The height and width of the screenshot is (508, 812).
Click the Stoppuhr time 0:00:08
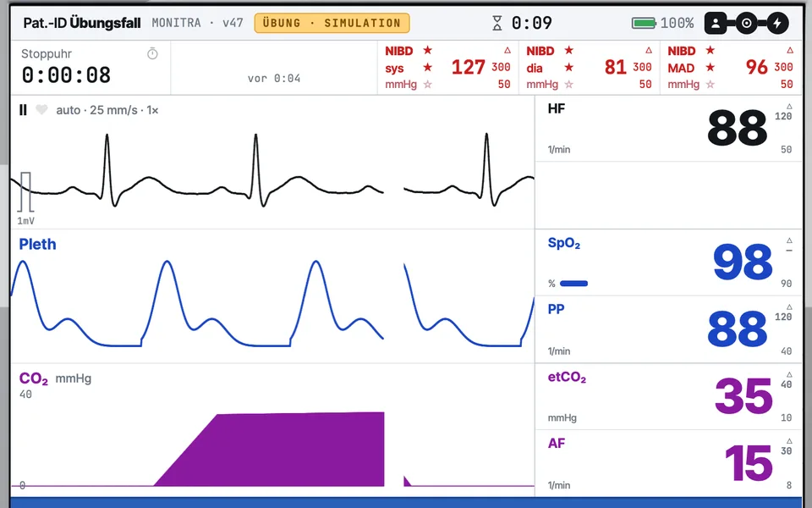pos(66,75)
